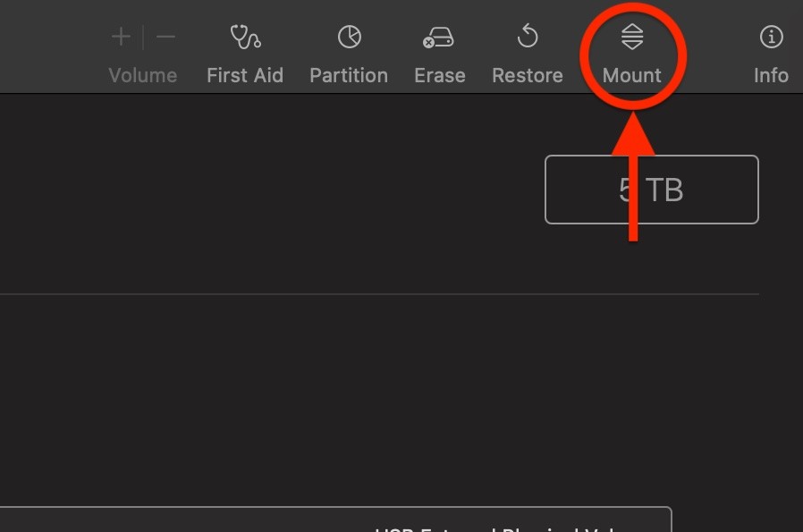
Task: Select the First Aid text label
Action: [245, 76]
